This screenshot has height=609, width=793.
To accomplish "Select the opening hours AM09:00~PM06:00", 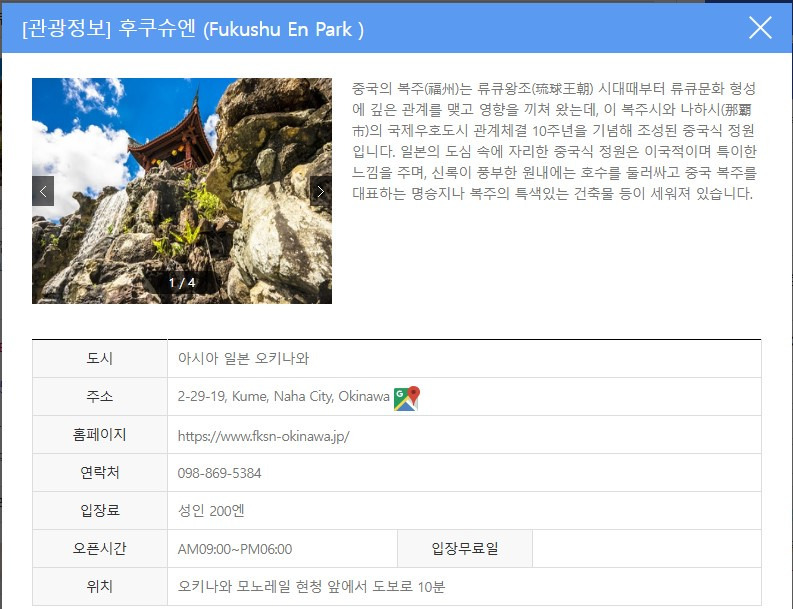I will tap(235, 549).
